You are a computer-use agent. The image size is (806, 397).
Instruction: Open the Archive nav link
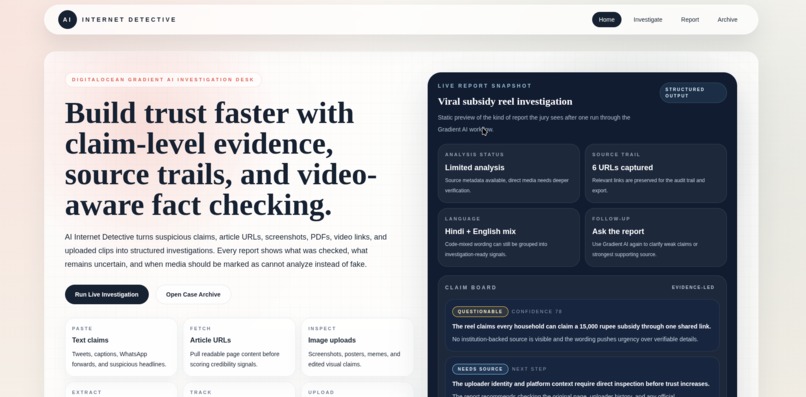tap(727, 20)
